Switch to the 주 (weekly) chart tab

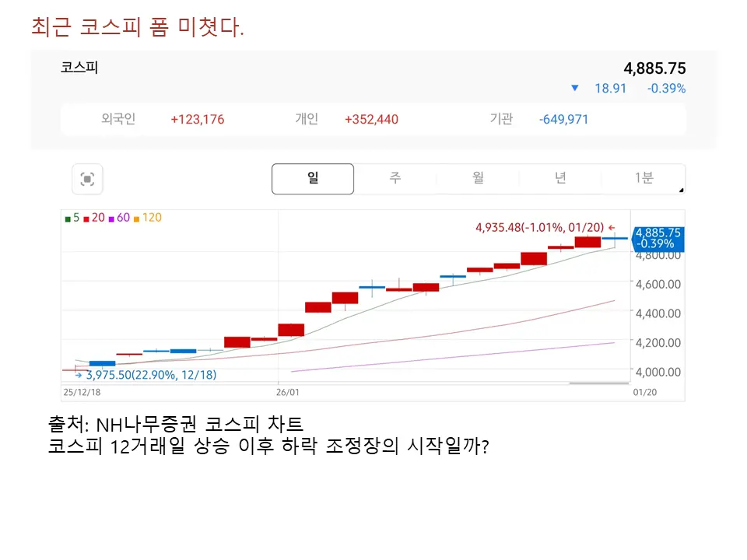(395, 179)
